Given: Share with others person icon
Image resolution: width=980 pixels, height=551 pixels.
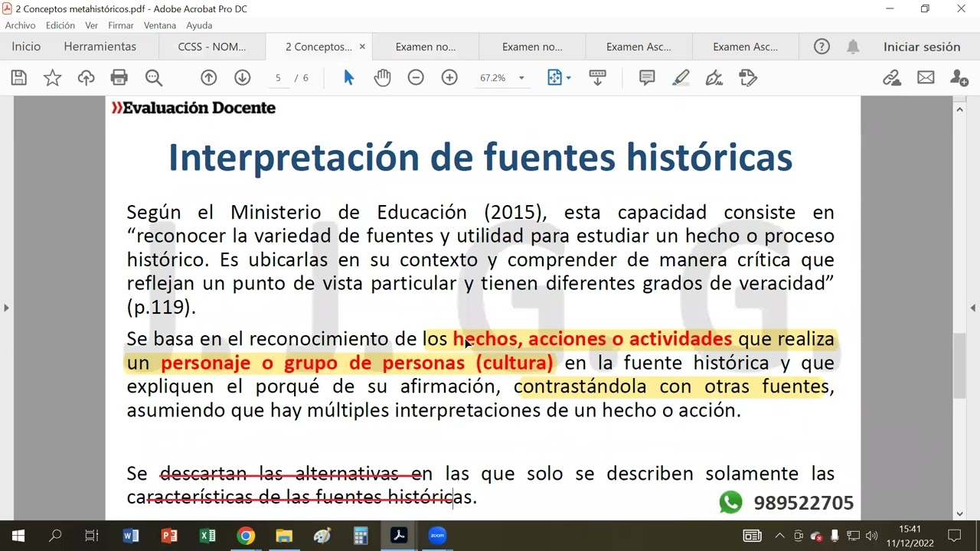Looking at the screenshot, I should [959, 77].
